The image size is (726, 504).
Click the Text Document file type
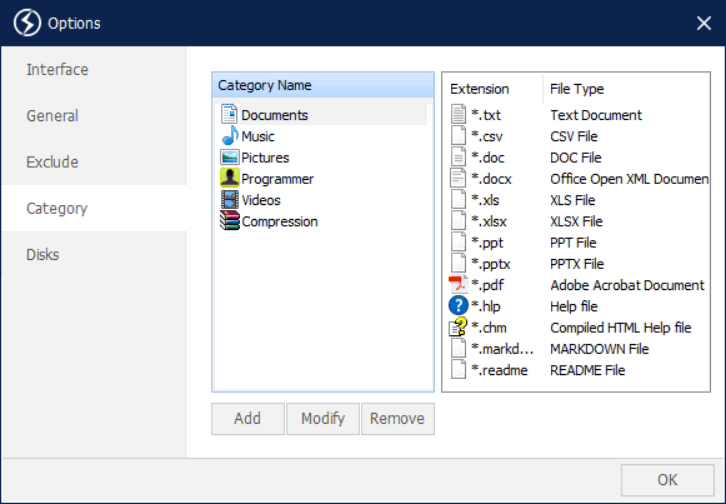point(596,115)
